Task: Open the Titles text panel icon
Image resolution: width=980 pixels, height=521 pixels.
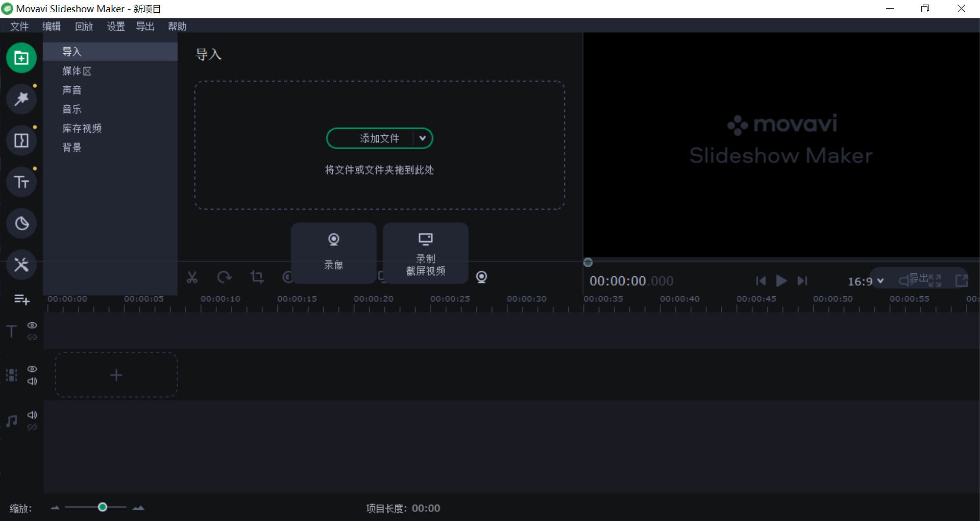Action: tap(21, 182)
